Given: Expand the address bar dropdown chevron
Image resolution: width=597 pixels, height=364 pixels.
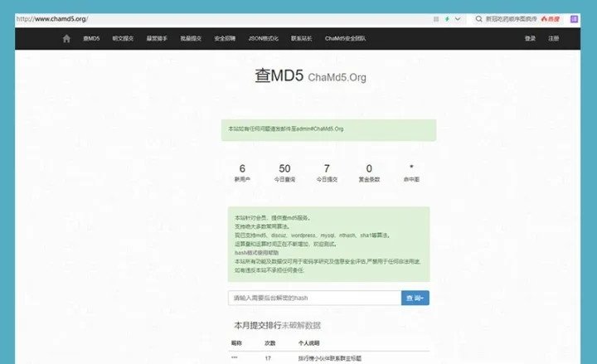Looking at the screenshot, I should tap(458, 19).
